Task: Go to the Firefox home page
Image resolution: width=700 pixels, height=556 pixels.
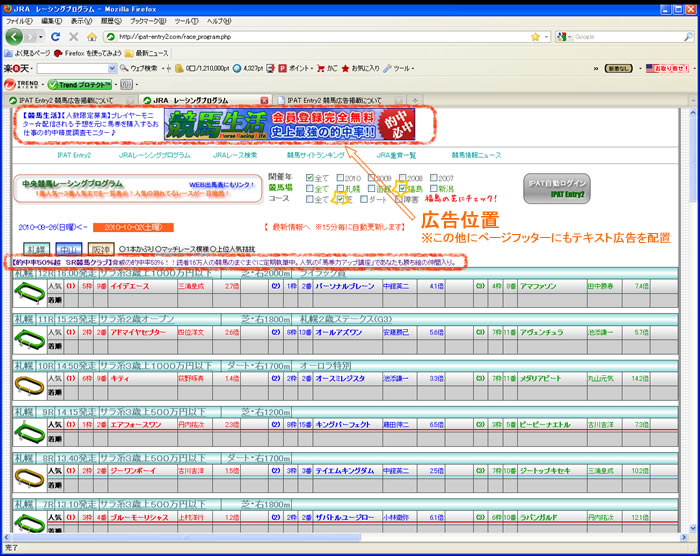Action: [92, 37]
